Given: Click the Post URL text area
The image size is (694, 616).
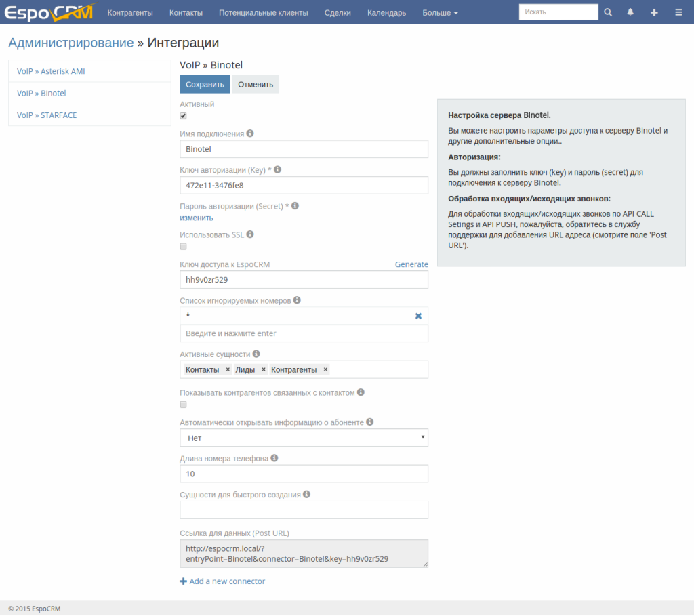Looking at the screenshot, I should point(304,554).
